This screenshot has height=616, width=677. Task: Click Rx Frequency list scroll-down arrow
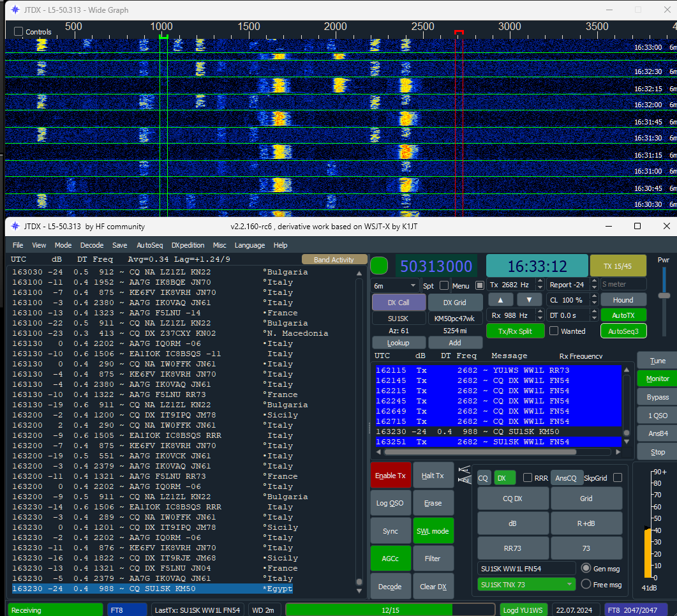point(627,442)
